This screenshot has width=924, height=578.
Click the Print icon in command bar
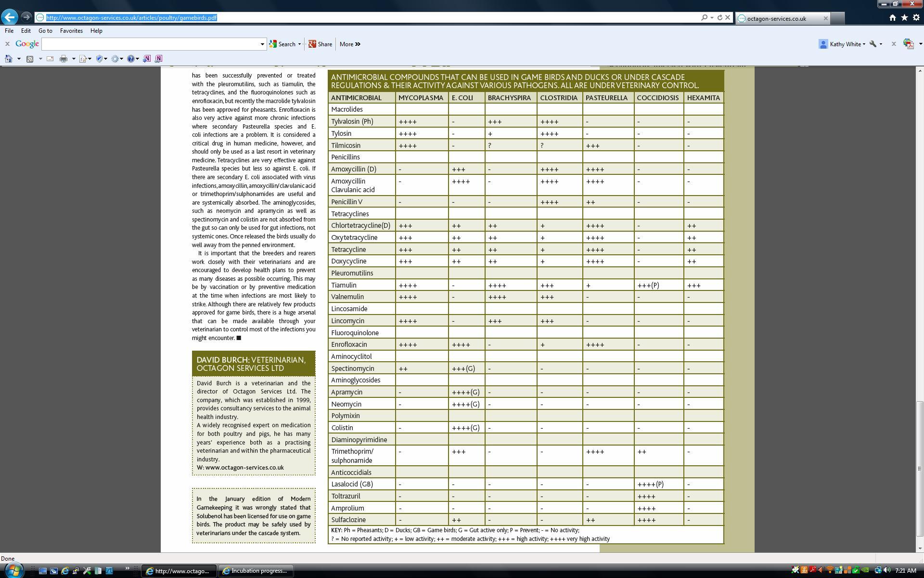64,59
